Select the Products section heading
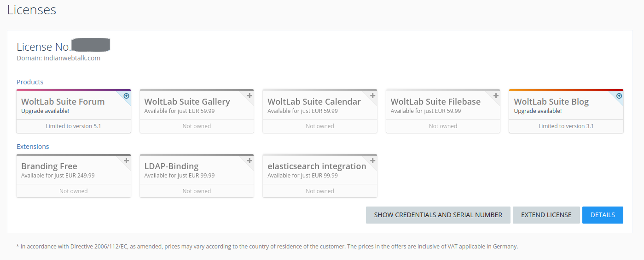The width and height of the screenshot is (644, 260). [30, 82]
